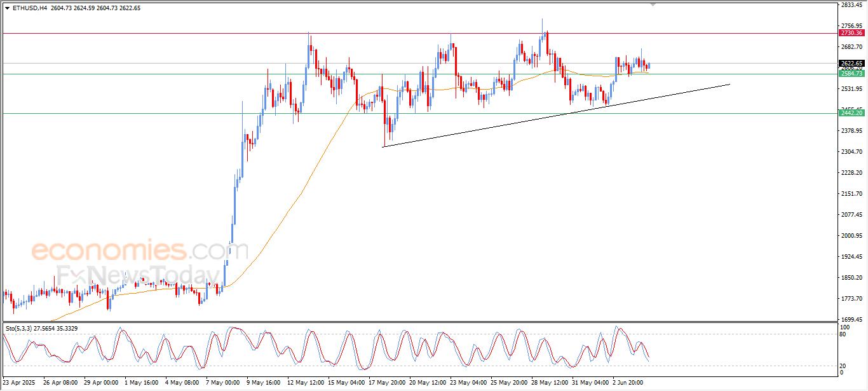Select the green 2584.73 price tag
The width and height of the screenshot is (868, 391).
(851, 74)
